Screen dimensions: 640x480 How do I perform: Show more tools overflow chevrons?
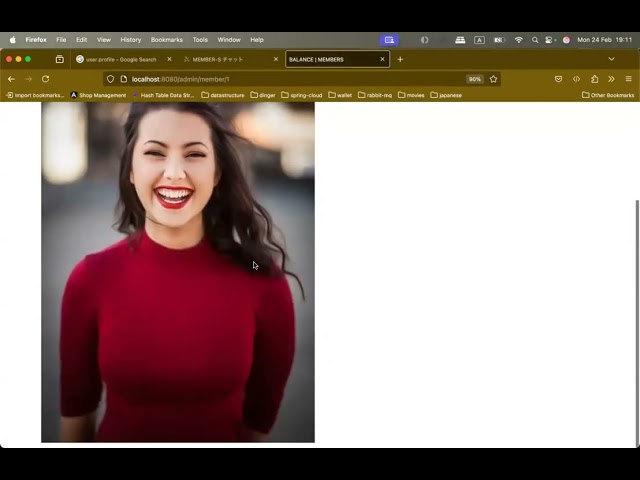point(611,79)
